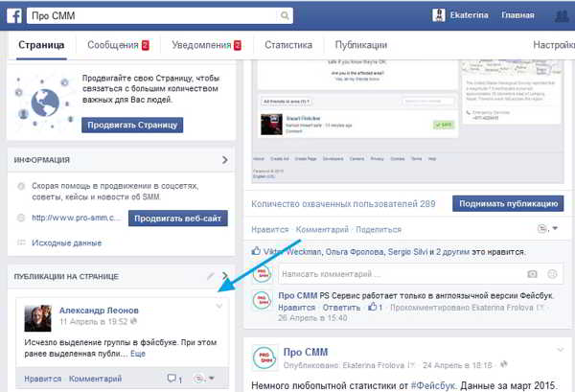This screenshot has width=575, height=392.
Task: Click the 11 Апреля в 19:52 timestamp
Action: pos(94,322)
